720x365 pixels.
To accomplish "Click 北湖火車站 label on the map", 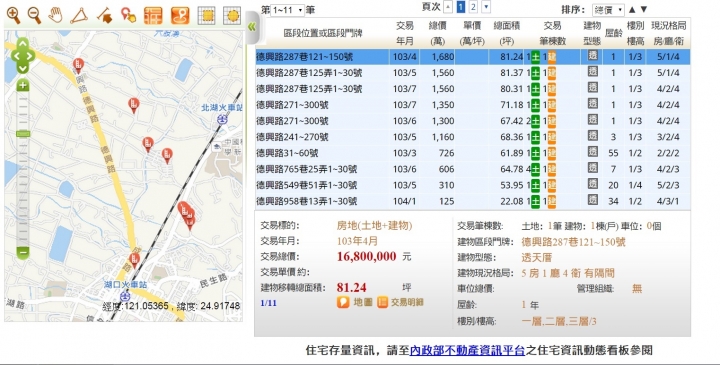I will pyautogui.click(x=222, y=107).
